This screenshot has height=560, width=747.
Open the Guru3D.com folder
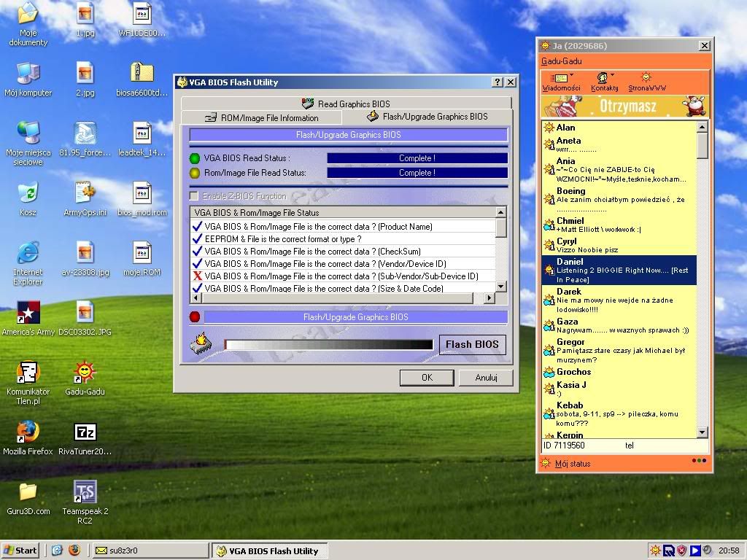point(28,498)
